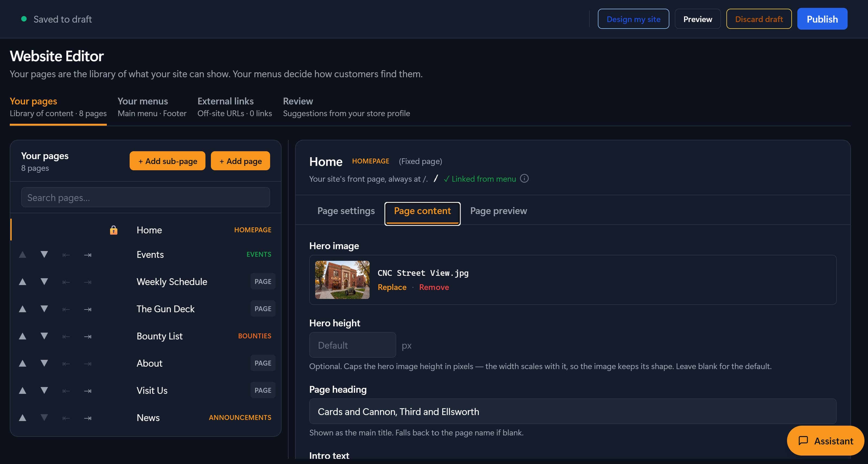
Task: Select the Home page row
Action: pyautogui.click(x=146, y=230)
